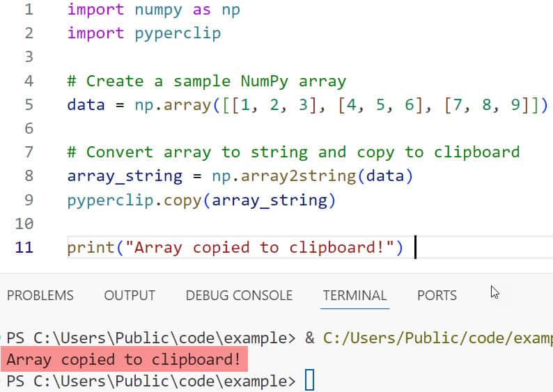
Task: Click highlighted terminal output 'Array copied to clipboard!'
Action: (124, 359)
